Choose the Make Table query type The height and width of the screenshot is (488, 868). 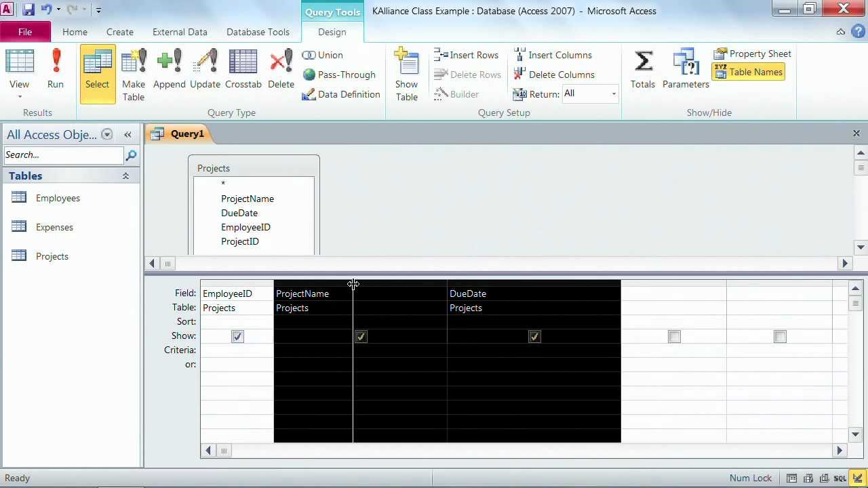coord(134,74)
